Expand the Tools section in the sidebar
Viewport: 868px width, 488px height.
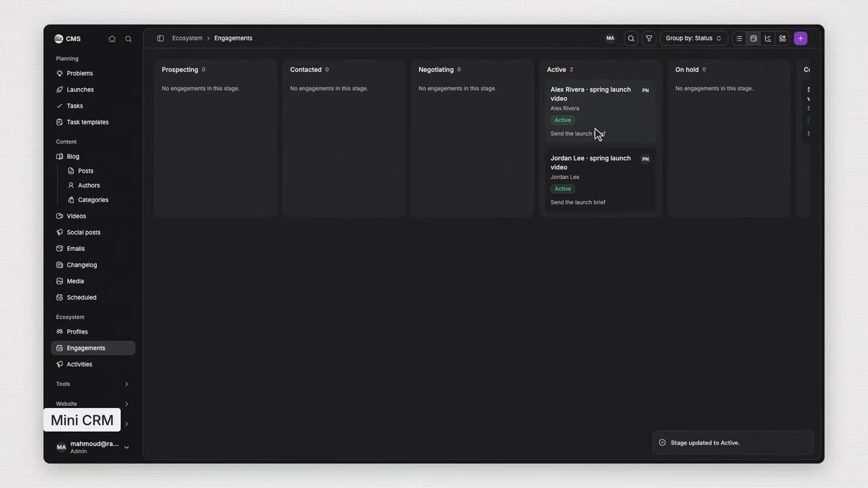pyautogui.click(x=92, y=384)
